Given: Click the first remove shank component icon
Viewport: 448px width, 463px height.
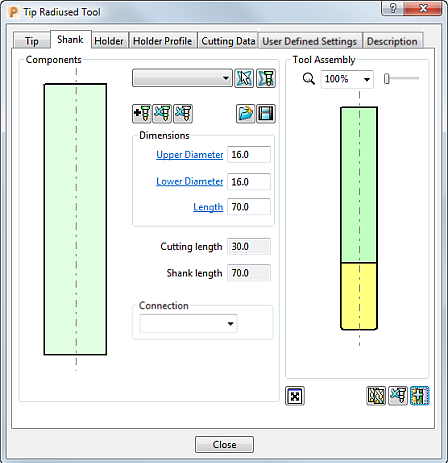Looking at the screenshot, I should 162,114.
